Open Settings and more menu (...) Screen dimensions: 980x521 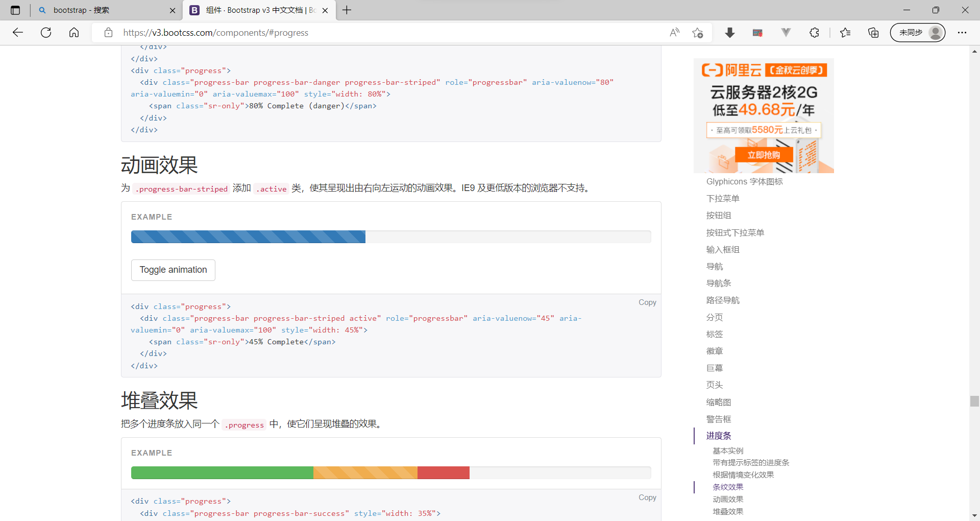point(963,32)
